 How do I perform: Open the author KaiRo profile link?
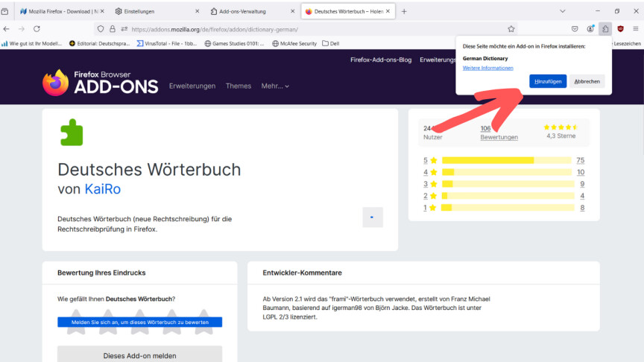pos(103,188)
